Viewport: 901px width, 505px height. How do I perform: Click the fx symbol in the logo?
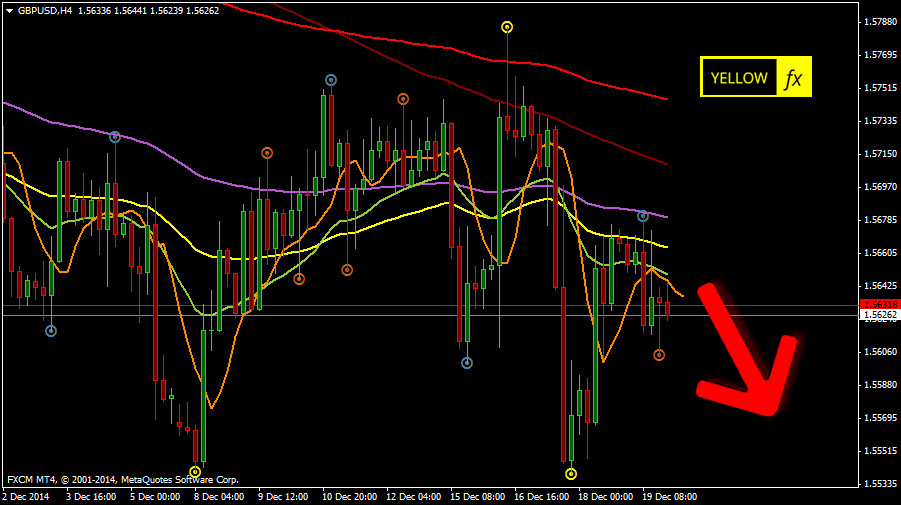(x=793, y=78)
